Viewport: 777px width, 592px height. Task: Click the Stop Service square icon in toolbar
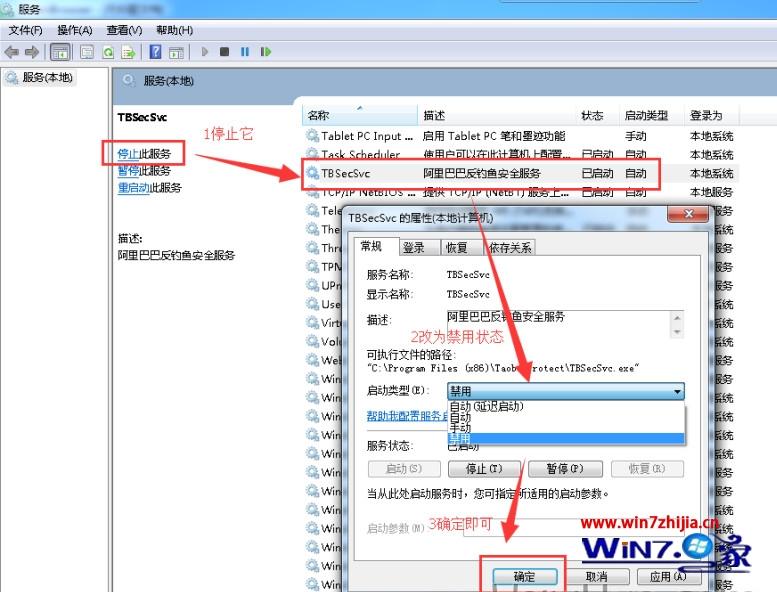(x=224, y=52)
